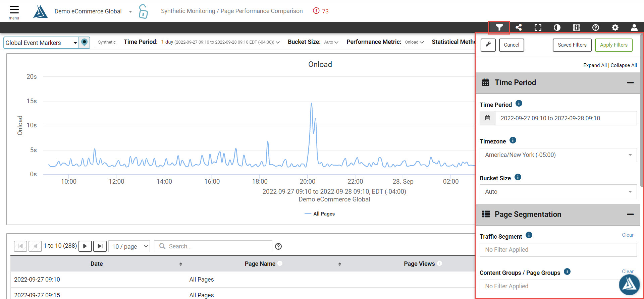Show info for Timezone
This screenshot has width=644, height=299.
[x=513, y=140]
